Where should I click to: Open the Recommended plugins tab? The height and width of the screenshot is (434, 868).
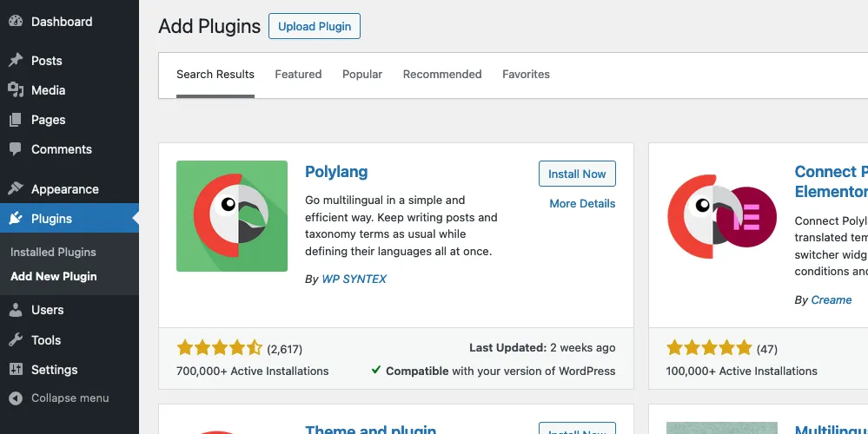click(x=442, y=74)
